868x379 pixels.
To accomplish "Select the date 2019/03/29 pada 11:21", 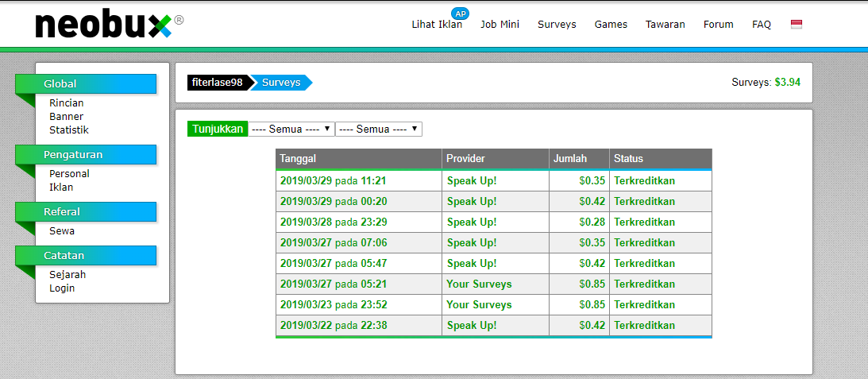I will pyautogui.click(x=334, y=180).
